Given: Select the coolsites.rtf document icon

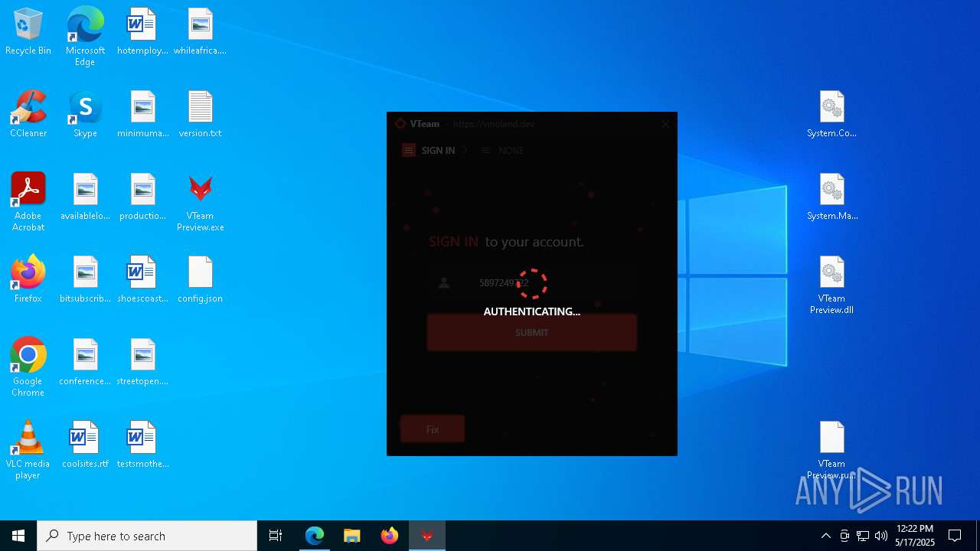Looking at the screenshot, I should (x=85, y=445).
